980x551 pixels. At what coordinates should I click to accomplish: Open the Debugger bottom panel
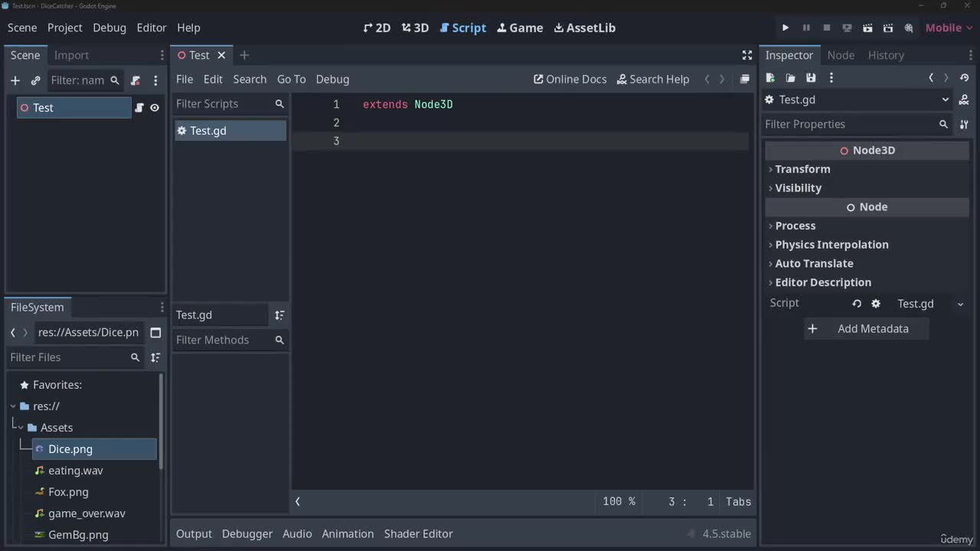point(247,533)
